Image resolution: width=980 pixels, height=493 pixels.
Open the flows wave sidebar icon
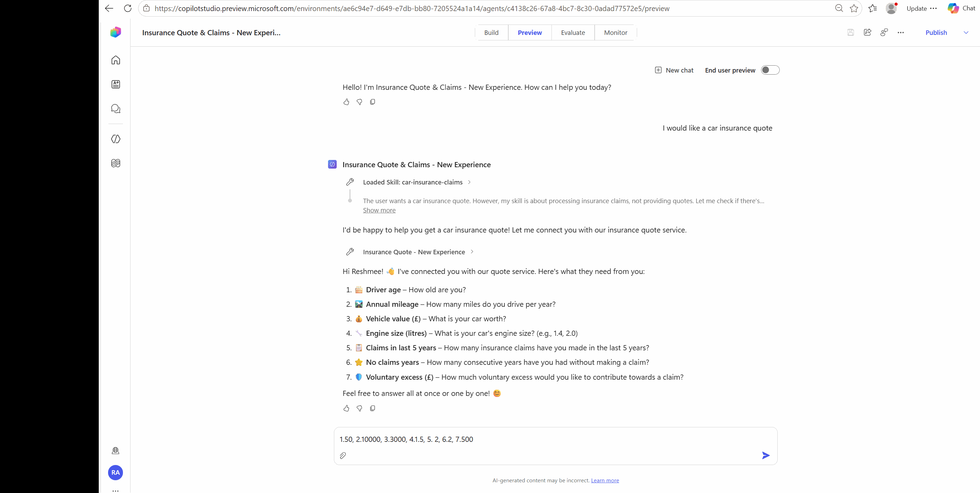click(x=116, y=163)
